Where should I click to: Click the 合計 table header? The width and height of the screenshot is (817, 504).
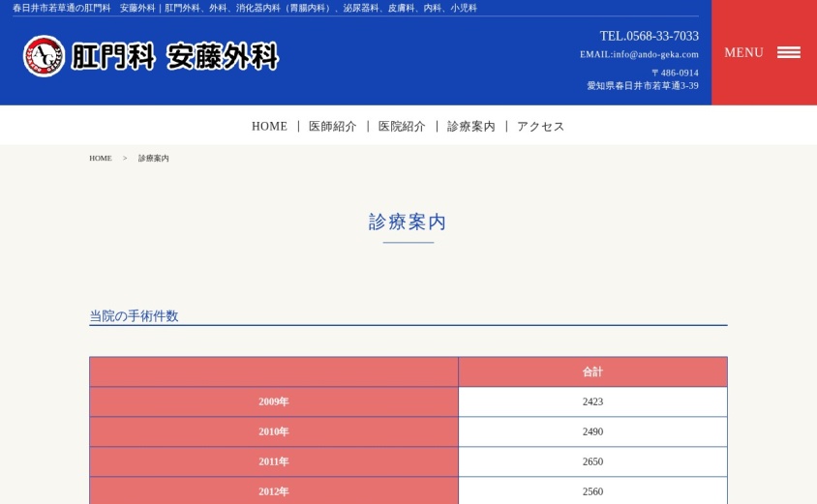[x=593, y=371]
